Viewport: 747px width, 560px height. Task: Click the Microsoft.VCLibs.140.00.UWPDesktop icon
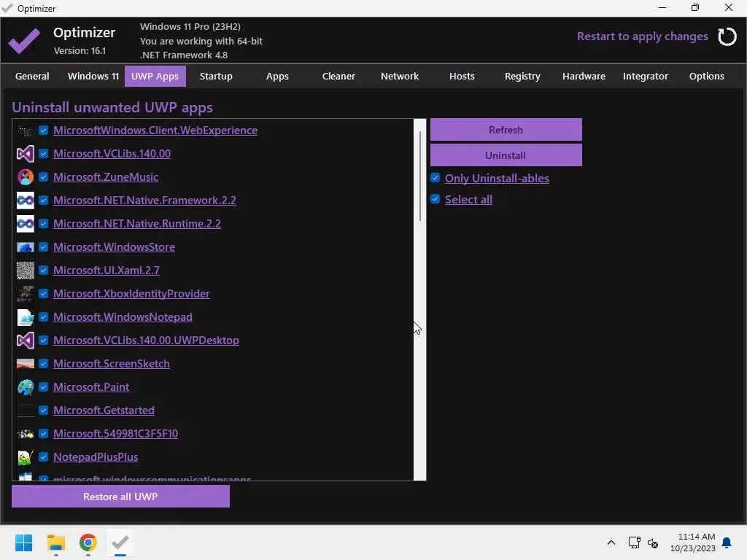[x=26, y=341]
